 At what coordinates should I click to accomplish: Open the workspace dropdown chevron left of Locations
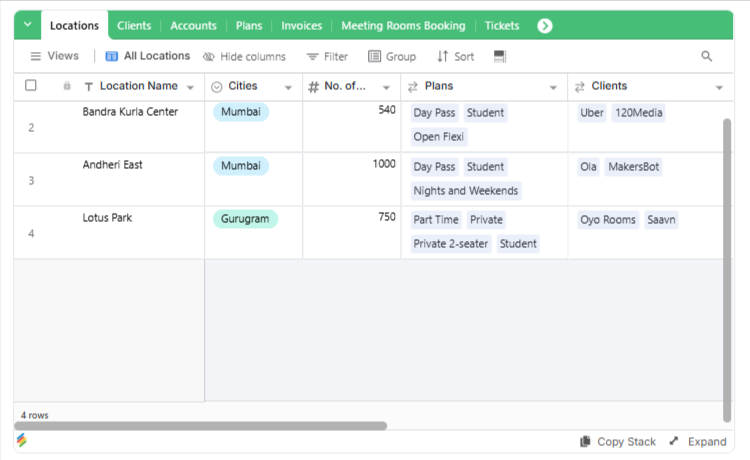coord(28,25)
